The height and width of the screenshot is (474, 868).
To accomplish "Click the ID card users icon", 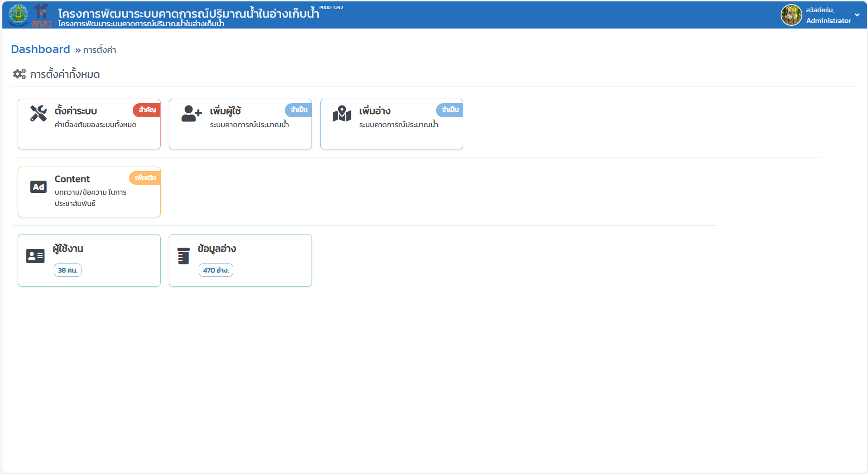I will click(x=35, y=256).
